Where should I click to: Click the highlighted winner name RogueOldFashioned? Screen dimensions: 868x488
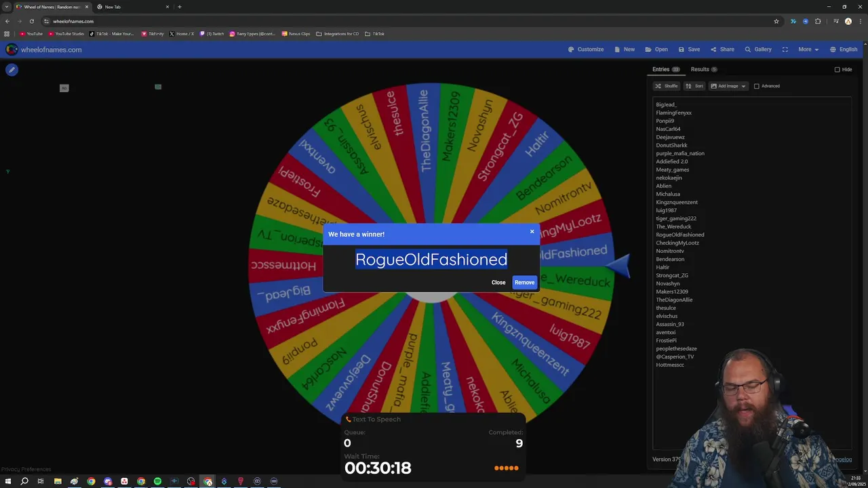pos(431,260)
